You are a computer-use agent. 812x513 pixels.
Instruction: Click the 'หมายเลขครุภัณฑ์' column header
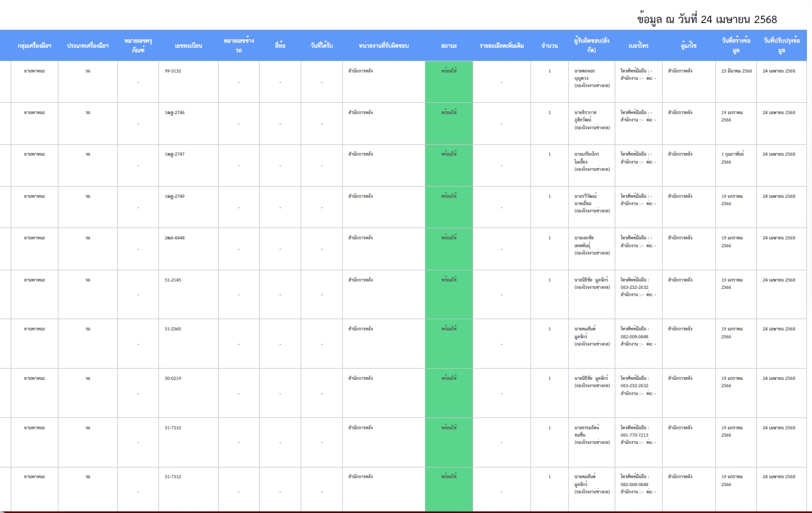(x=138, y=46)
